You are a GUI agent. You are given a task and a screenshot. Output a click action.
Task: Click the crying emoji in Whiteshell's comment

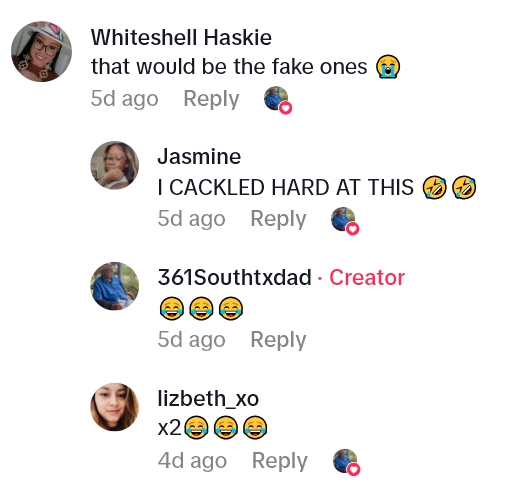(x=388, y=67)
